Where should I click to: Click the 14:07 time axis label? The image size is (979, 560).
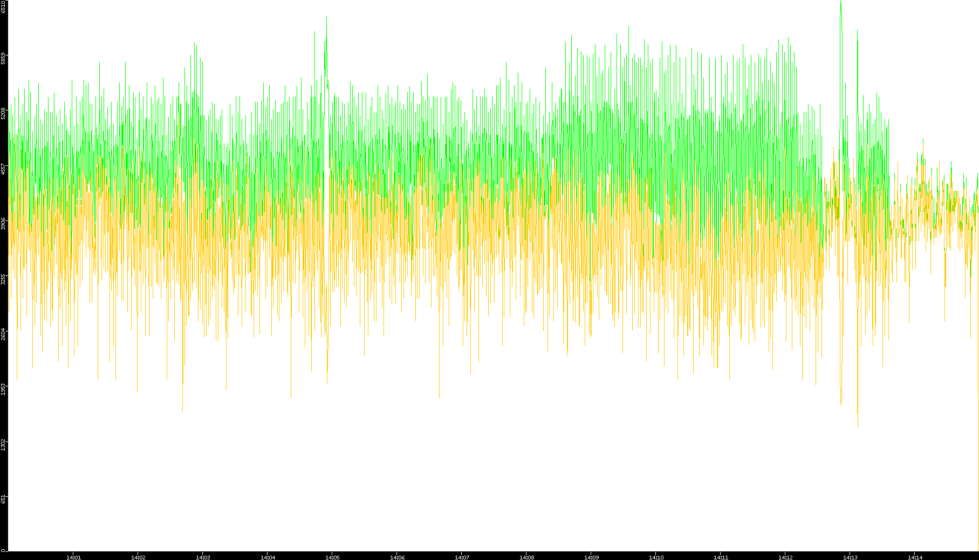tap(462, 557)
